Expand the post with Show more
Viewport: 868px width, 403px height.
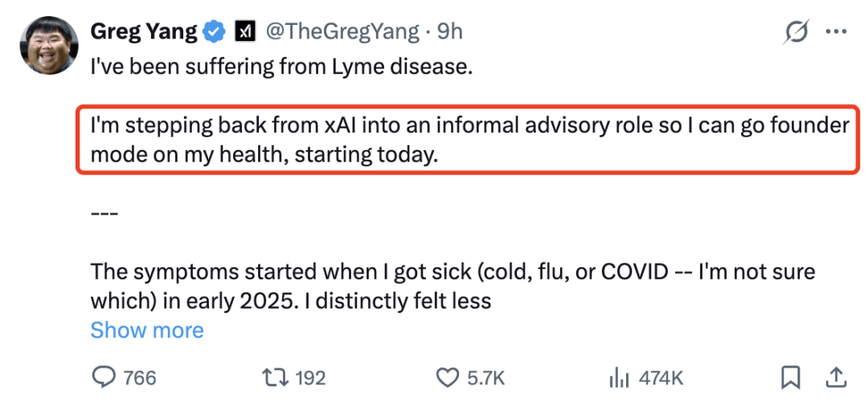pos(147,330)
